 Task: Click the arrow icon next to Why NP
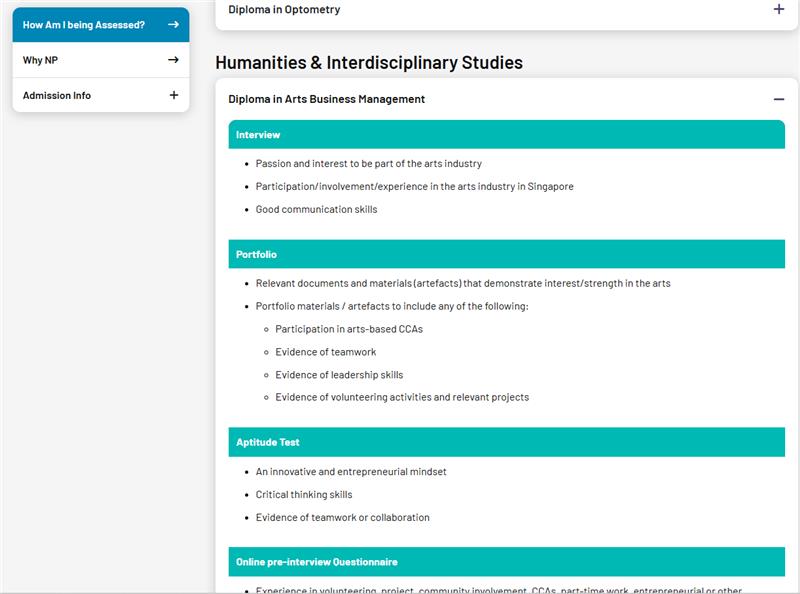(x=173, y=60)
